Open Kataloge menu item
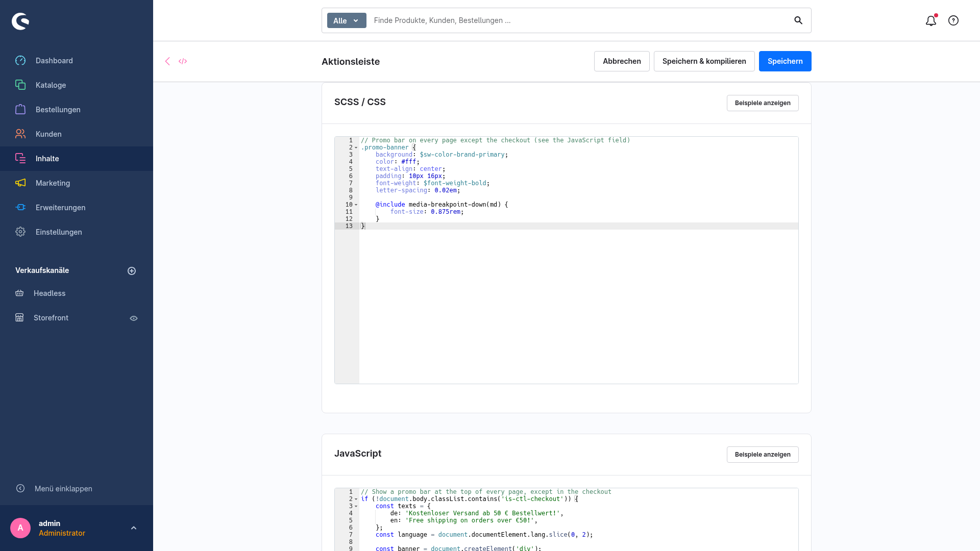Image resolution: width=980 pixels, height=551 pixels. pyautogui.click(x=77, y=85)
